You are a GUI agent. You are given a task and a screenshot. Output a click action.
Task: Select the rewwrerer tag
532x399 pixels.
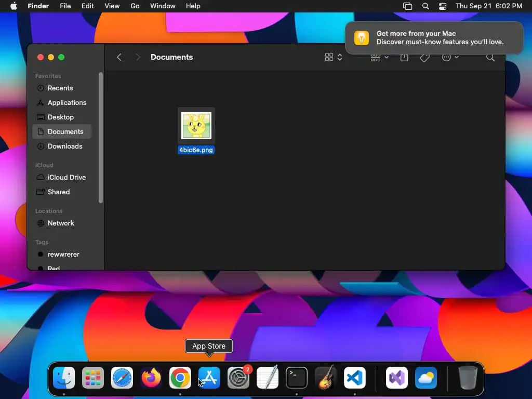(62, 255)
